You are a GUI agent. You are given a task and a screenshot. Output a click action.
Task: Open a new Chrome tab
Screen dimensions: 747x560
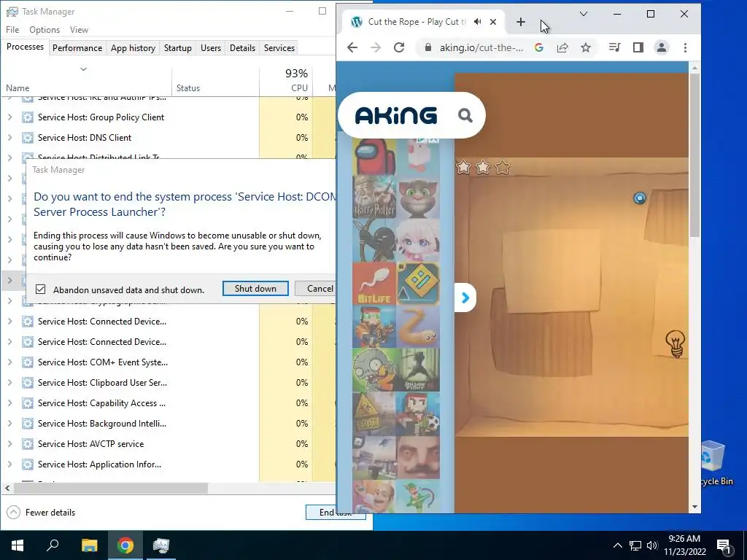coord(521,22)
